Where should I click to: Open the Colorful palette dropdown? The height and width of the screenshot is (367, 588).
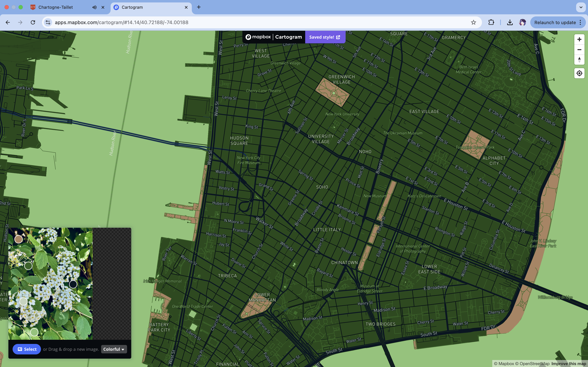pyautogui.click(x=114, y=349)
